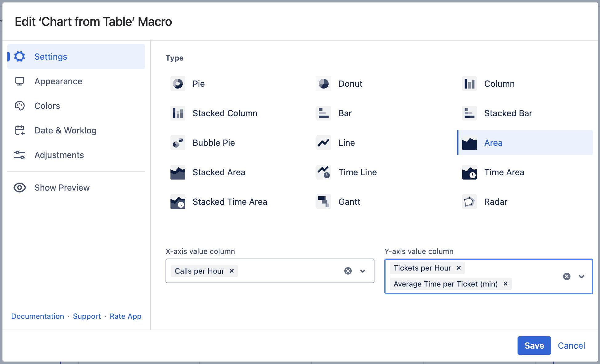
Task: Open the Appearance settings tab
Action: (x=58, y=81)
